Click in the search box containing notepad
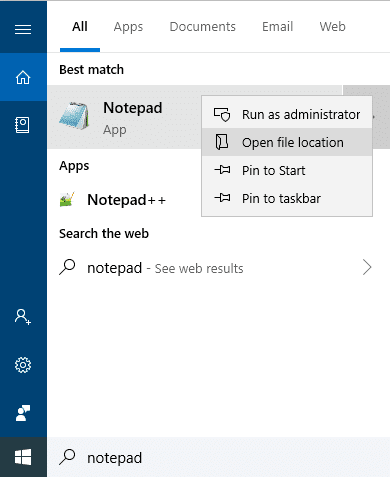Screen dimensions: 390x478 218,457
